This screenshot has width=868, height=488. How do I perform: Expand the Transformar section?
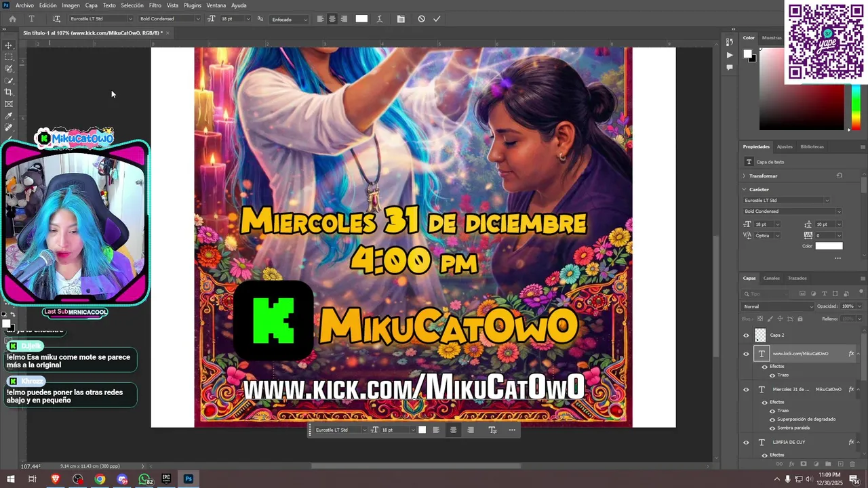pos(744,176)
